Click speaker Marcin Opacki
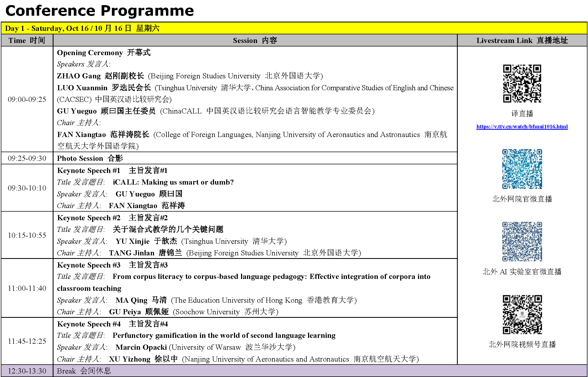The width and height of the screenshot is (588, 377). 141,347
